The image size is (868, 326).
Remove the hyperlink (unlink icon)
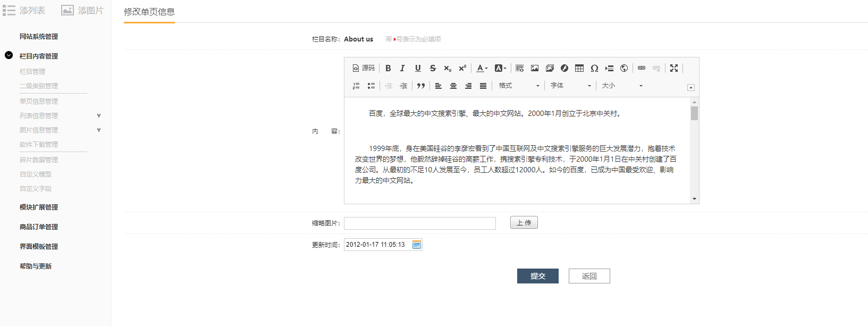[x=656, y=68]
